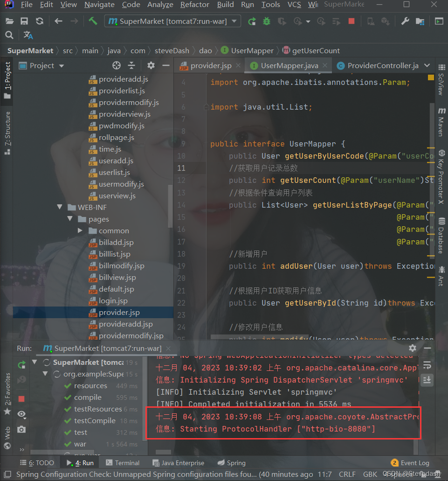
Task: Collapse all in Project panel
Action: point(131,65)
